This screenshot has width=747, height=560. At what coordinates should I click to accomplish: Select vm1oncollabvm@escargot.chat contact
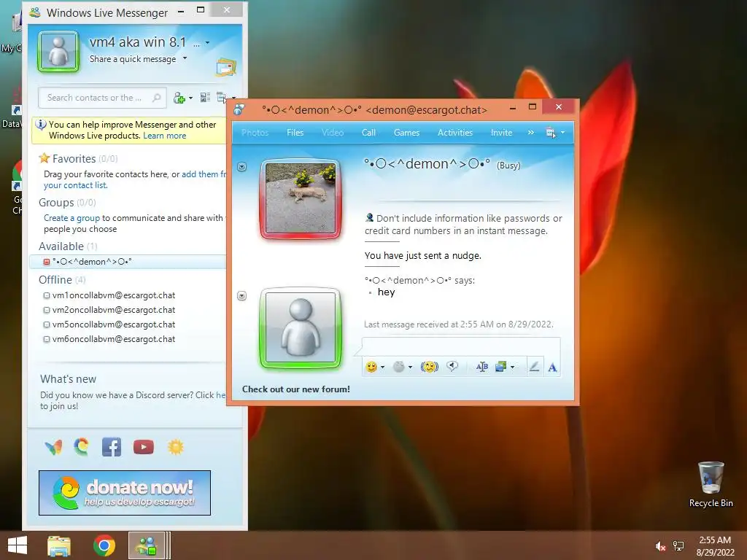(x=113, y=295)
